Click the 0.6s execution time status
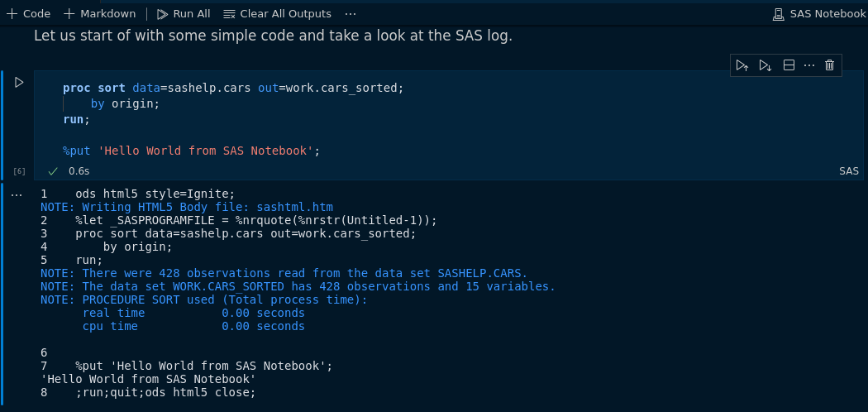The height and width of the screenshot is (412, 868). 79,171
